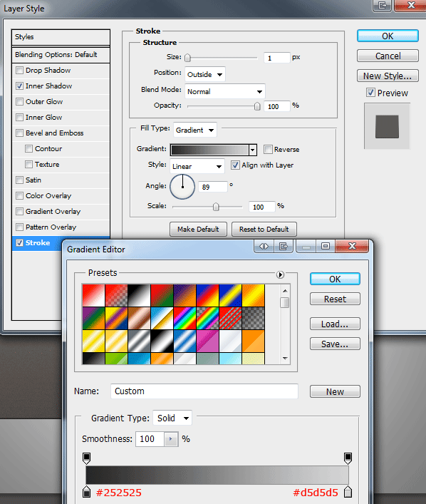Select the orange-yellow-orange preset in the top row
This screenshot has height=504, width=426.
[253, 295]
